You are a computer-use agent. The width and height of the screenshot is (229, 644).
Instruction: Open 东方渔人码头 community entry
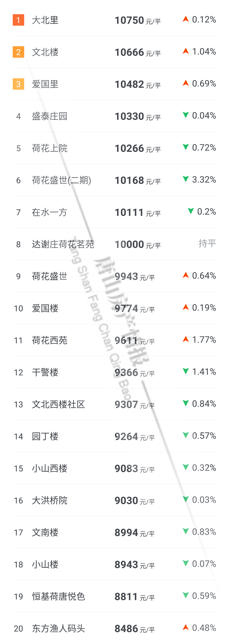[58, 628]
